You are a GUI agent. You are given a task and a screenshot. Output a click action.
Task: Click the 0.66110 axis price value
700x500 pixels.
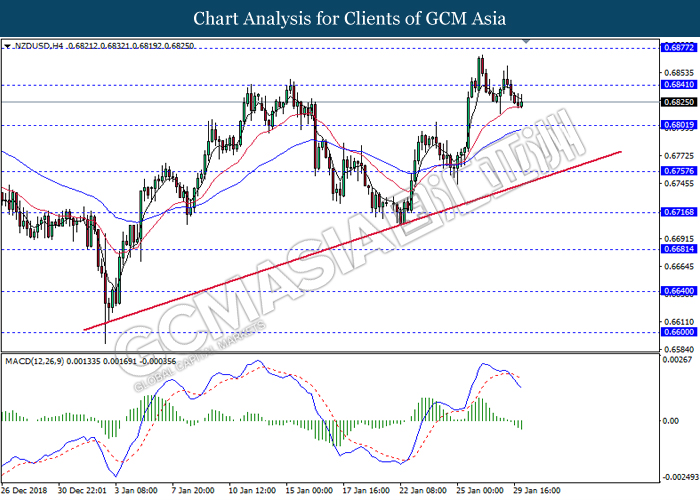[x=679, y=321]
